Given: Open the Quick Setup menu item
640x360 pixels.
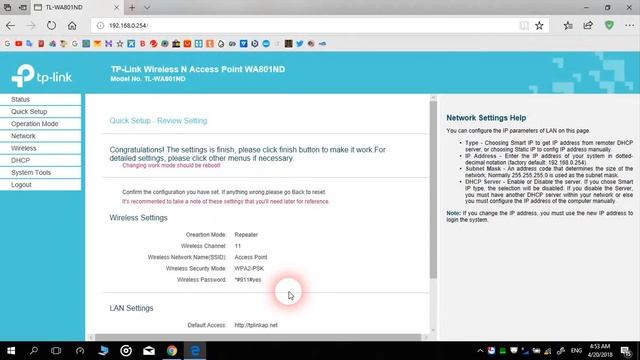Looking at the screenshot, I should 40,111.
